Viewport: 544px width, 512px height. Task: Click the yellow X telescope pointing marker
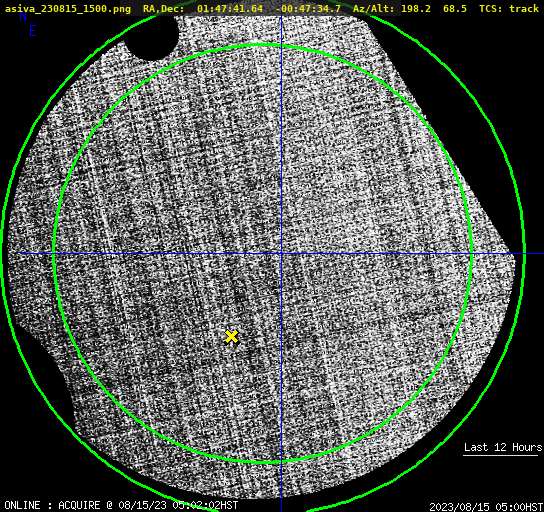tap(231, 337)
